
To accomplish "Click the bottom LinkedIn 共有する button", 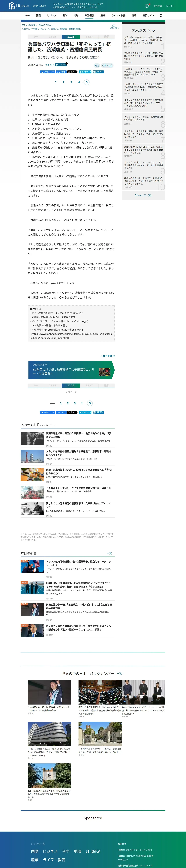I will (x=98, y=412).
